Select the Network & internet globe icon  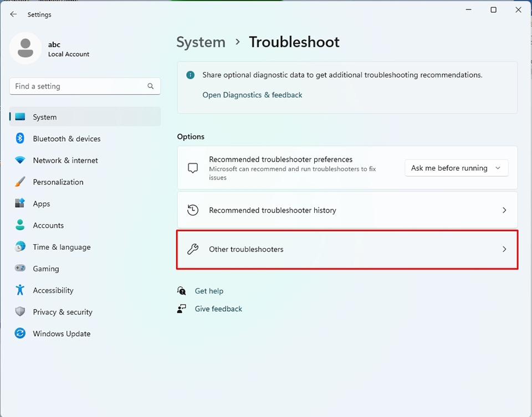[21, 160]
